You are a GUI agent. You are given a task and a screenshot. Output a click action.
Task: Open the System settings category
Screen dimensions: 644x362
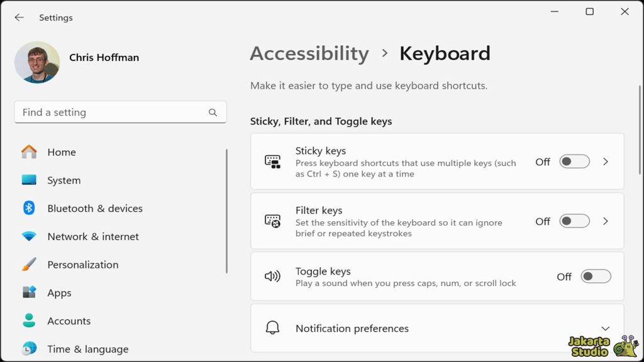click(64, 180)
